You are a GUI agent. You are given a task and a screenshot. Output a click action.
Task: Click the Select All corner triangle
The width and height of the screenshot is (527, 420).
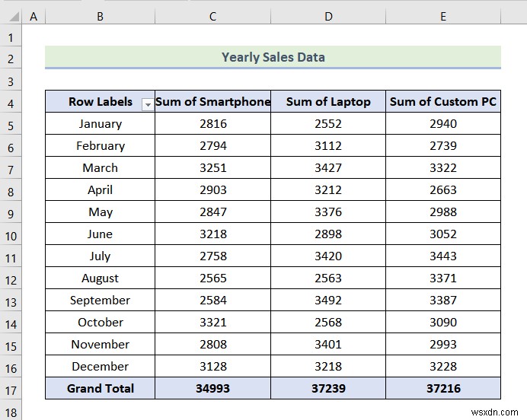(14, 16)
